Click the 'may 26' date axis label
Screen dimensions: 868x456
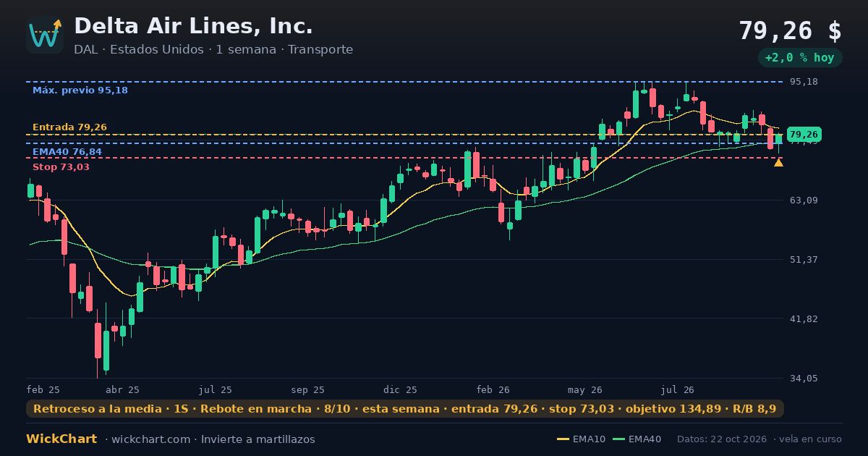tap(585, 389)
